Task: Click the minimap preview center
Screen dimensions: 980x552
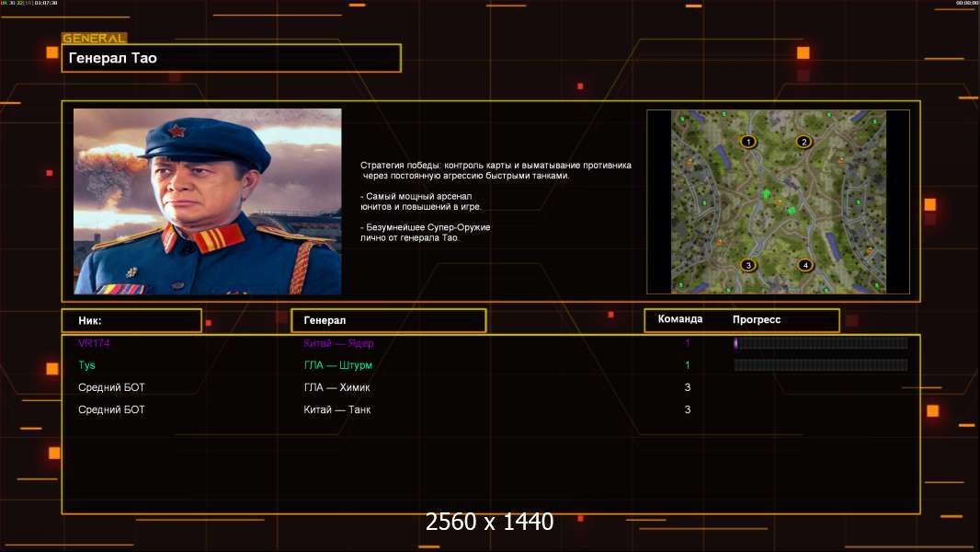Action: 778,201
